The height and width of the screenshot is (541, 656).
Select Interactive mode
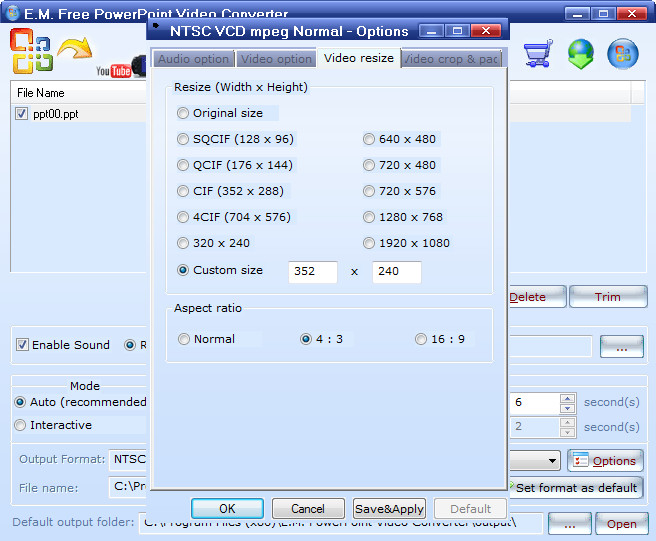click(x=20, y=425)
